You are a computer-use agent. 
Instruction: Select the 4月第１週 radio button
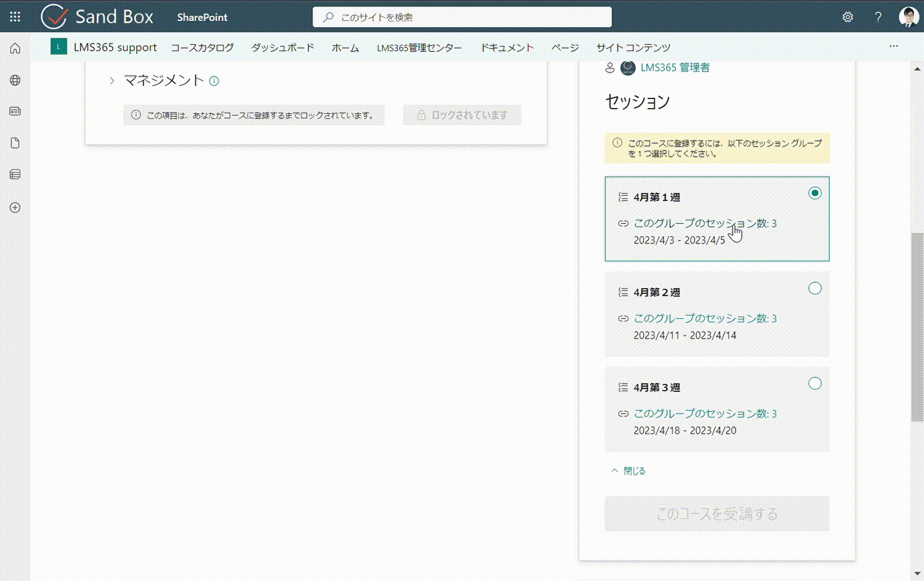point(815,193)
